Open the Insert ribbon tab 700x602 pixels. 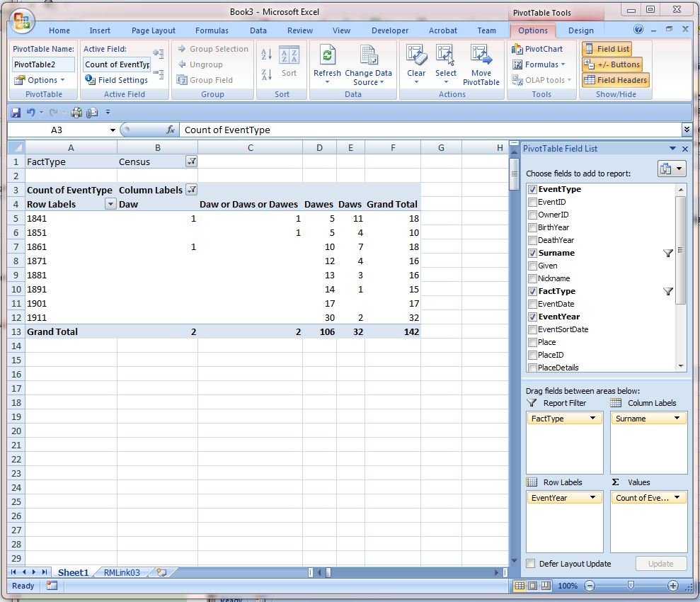pos(100,30)
